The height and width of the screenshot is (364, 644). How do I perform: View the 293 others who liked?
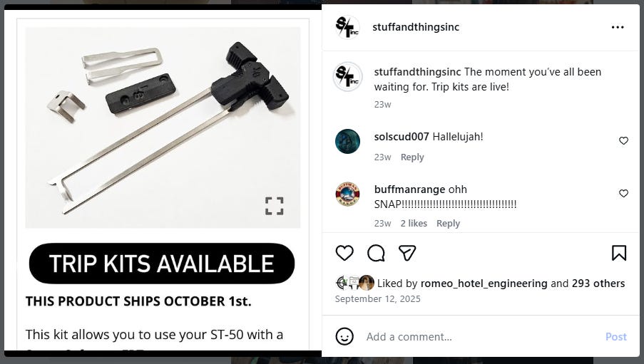(x=598, y=284)
